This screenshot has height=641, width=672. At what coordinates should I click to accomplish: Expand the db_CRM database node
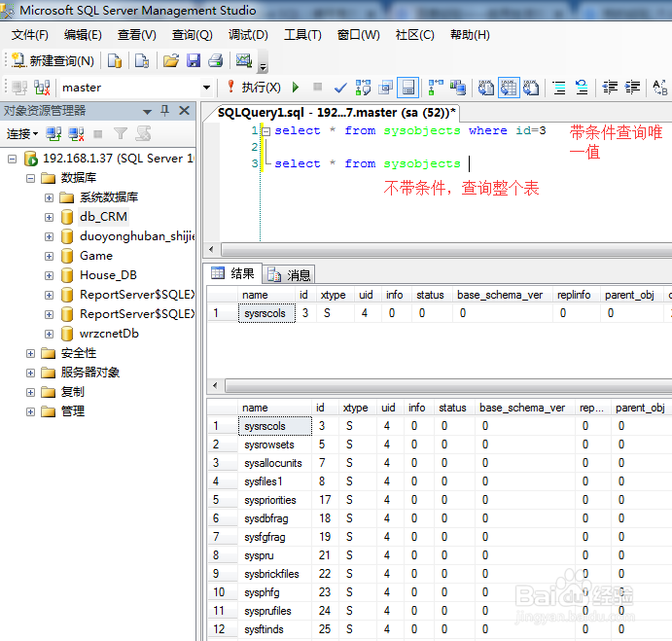point(49,217)
